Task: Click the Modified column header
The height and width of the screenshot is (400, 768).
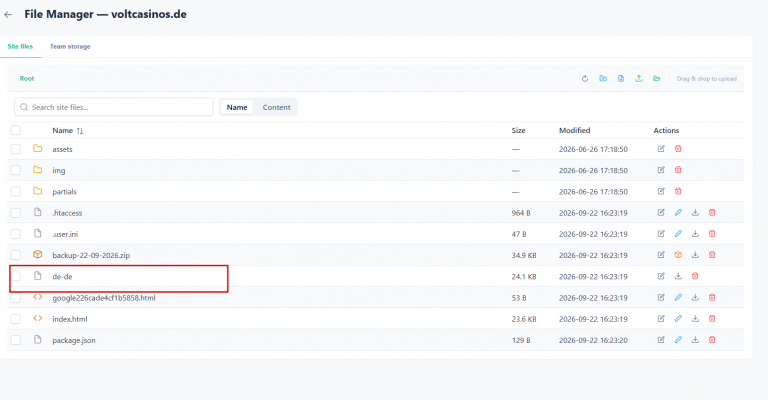Action: (575, 130)
